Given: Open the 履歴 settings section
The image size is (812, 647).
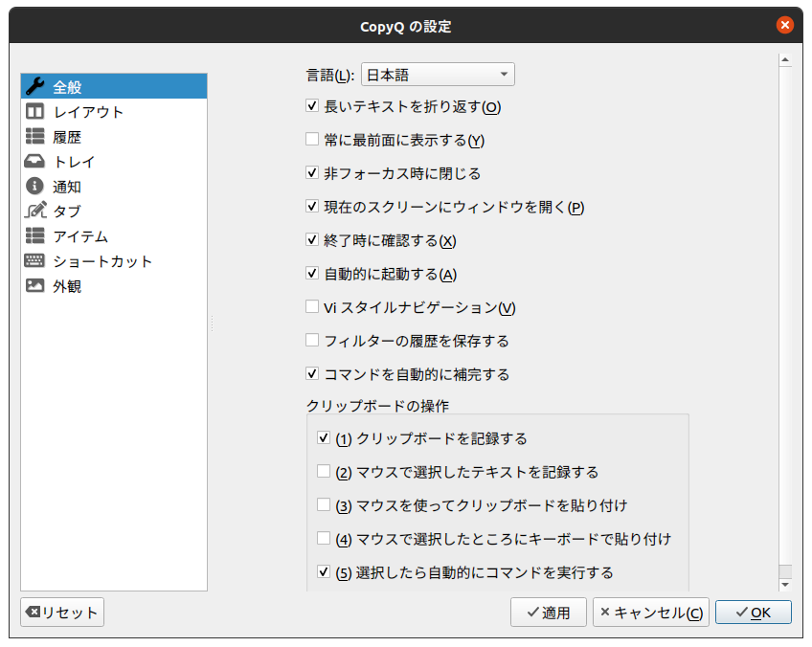Looking at the screenshot, I should click(x=114, y=136).
